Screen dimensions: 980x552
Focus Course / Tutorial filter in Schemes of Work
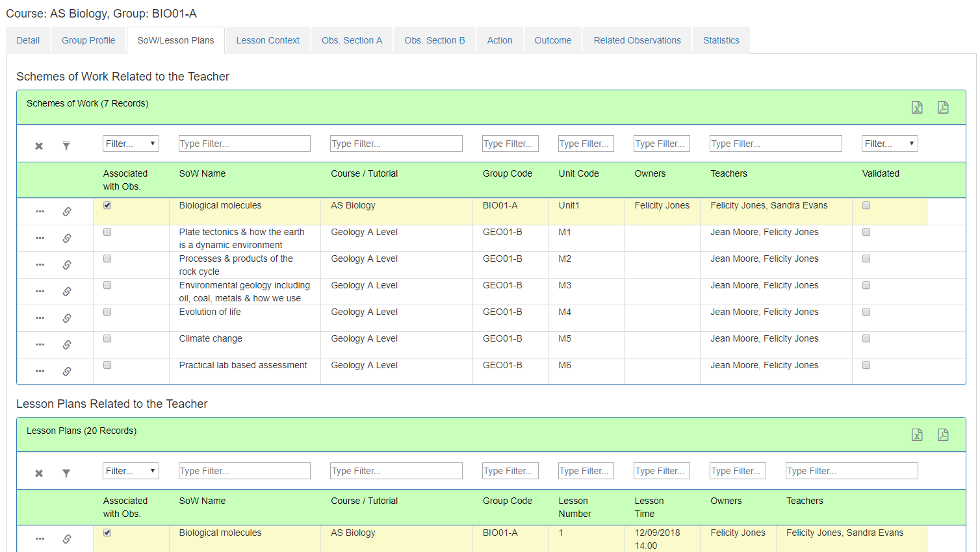(396, 144)
